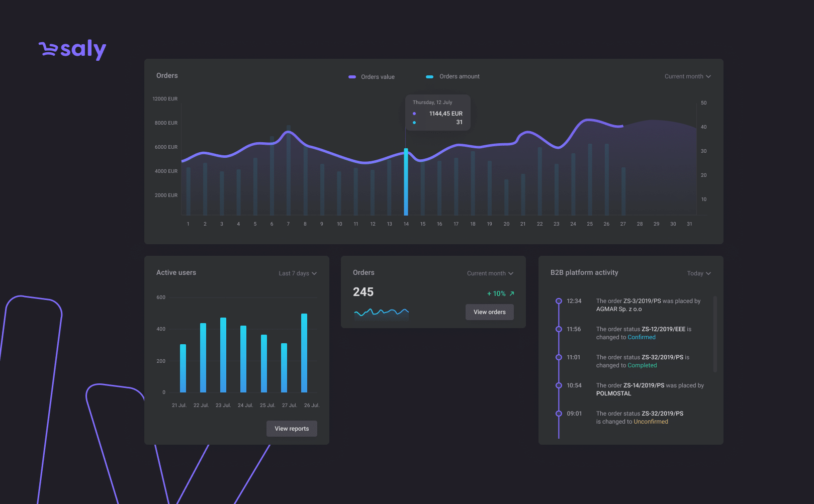Open the Current month dropdown in Orders chart
The image size is (814, 504).
687,76
